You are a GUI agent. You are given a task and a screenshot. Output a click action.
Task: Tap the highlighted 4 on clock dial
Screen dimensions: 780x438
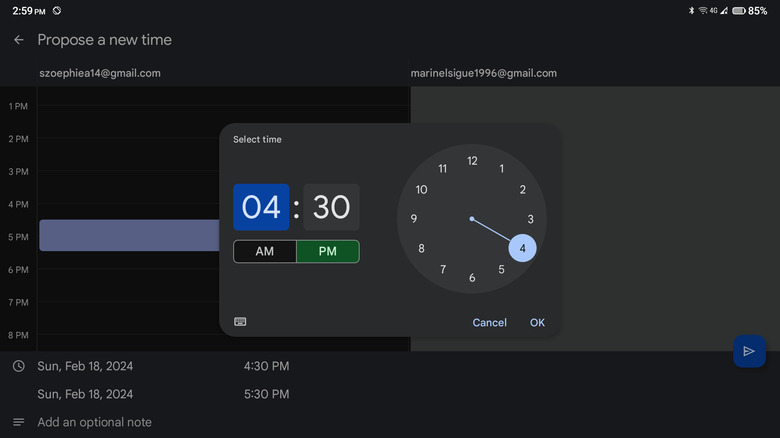click(x=522, y=248)
